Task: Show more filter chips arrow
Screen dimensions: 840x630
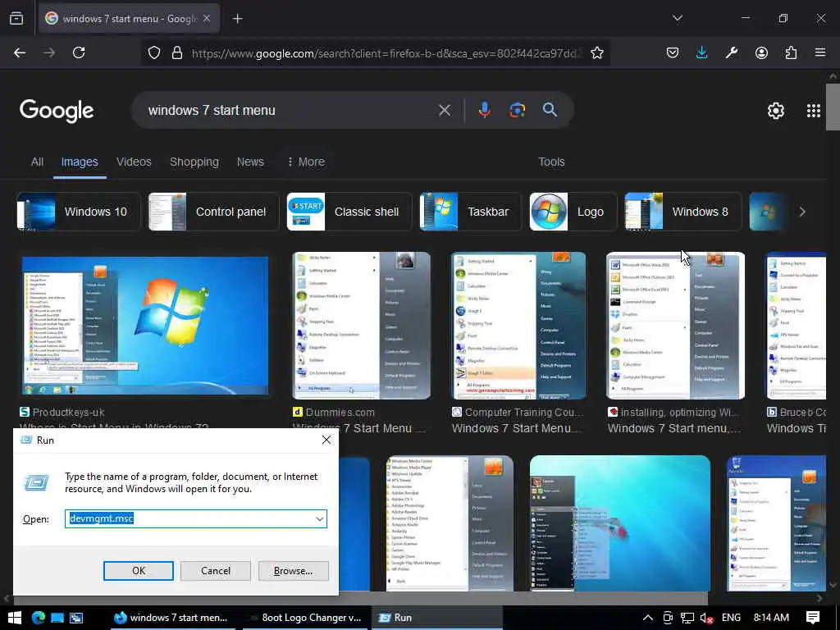Action: (802, 212)
